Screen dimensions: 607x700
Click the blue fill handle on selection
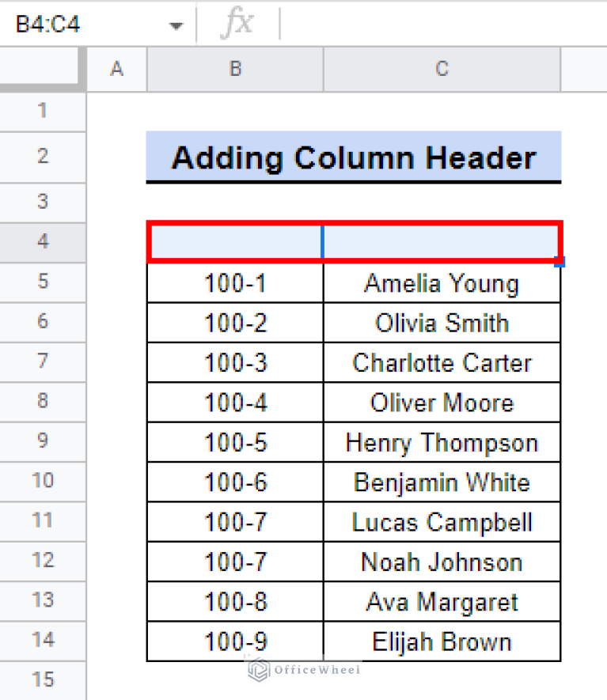coord(560,262)
